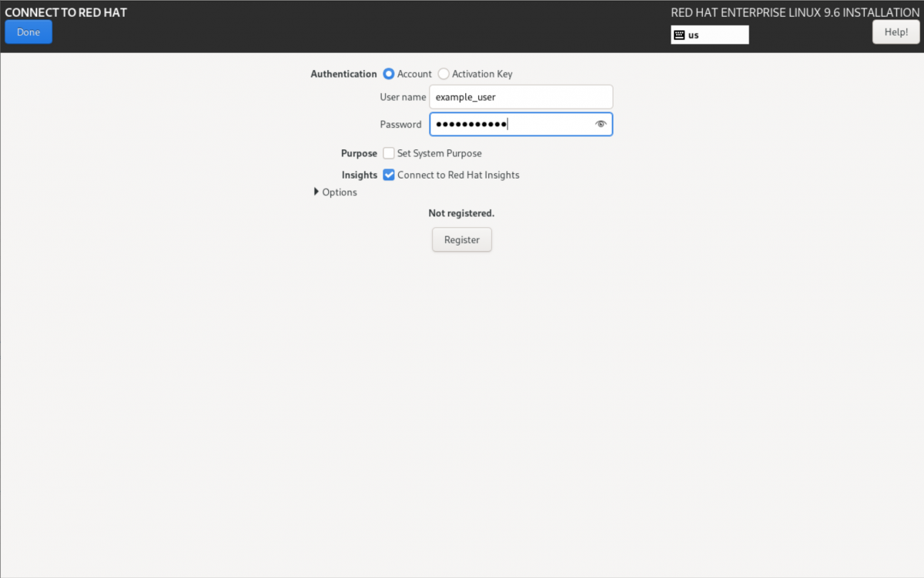Screen dimensions: 924x578
Task: Expand the Options disclosure triangle
Action: coord(316,192)
